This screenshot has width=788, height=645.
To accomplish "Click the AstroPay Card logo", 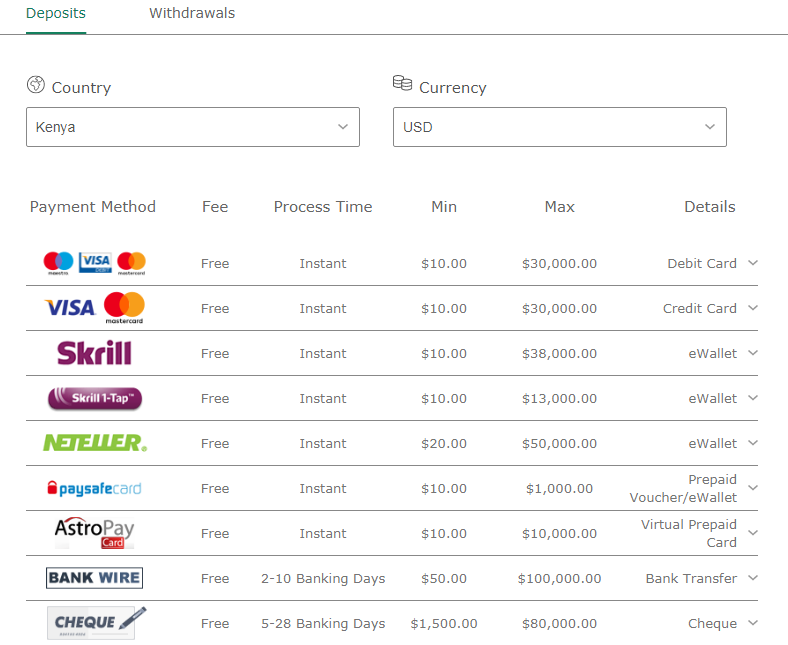I will (x=94, y=533).
